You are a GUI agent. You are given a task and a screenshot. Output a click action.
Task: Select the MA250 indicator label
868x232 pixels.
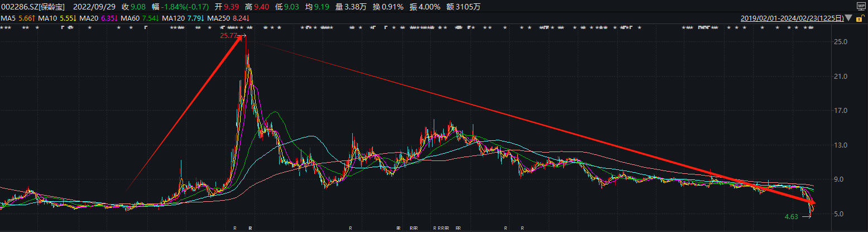click(x=217, y=18)
